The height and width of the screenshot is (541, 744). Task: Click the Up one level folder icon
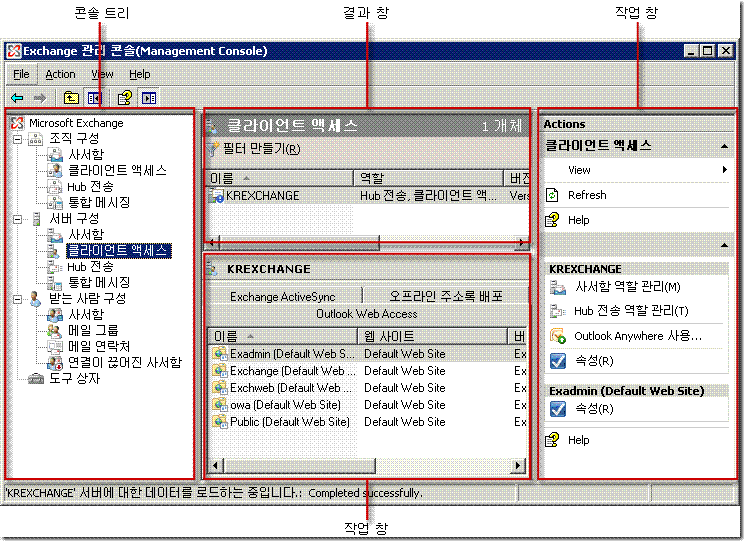[71, 98]
